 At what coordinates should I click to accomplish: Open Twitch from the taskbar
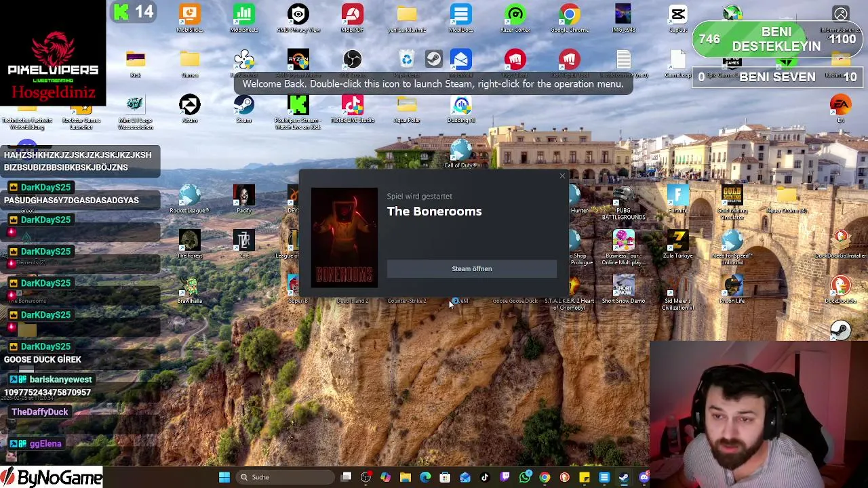[505, 477]
